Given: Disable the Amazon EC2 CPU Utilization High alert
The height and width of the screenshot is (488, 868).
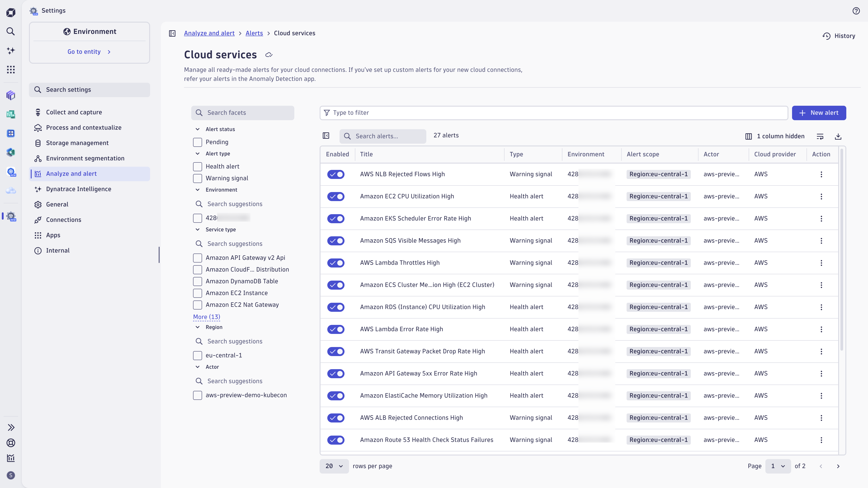Looking at the screenshot, I should tap(336, 196).
